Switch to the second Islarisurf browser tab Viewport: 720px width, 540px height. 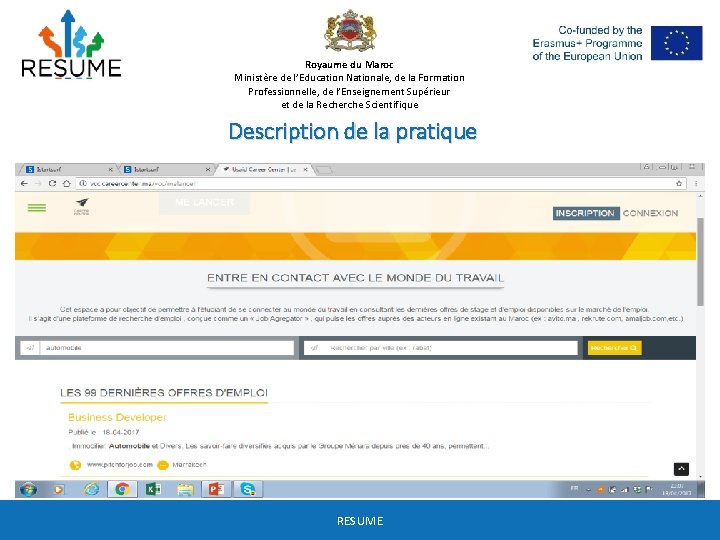(x=165, y=169)
